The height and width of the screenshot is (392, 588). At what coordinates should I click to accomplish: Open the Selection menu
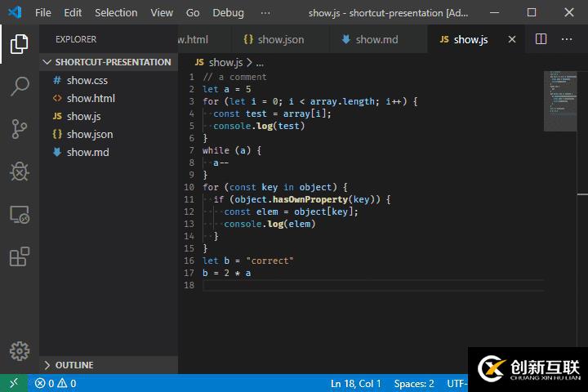(116, 13)
